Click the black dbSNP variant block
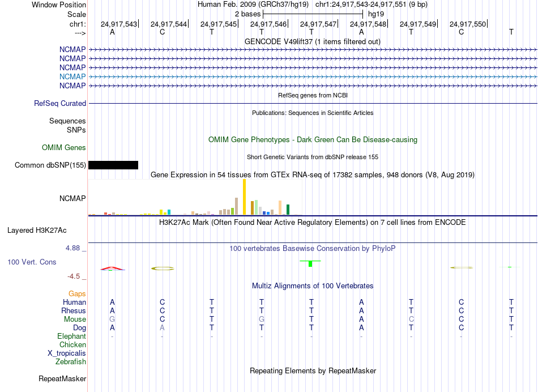The width and height of the screenshot is (538, 392). [x=113, y=165]
